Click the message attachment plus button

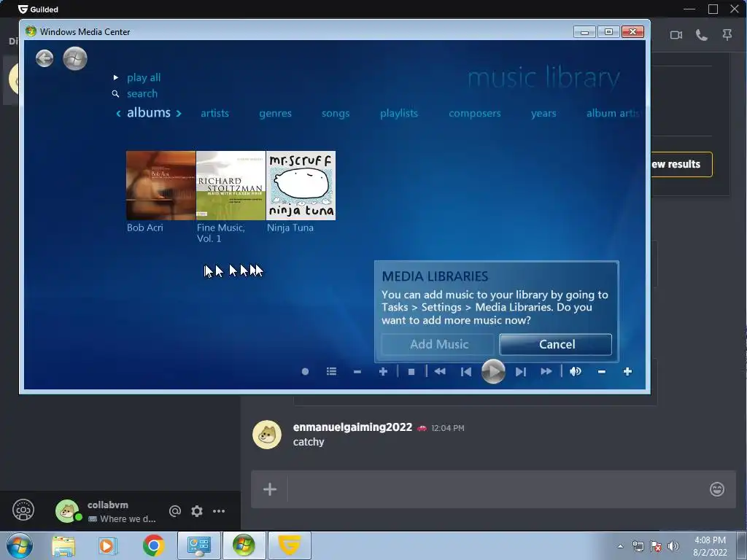[270, 489]
